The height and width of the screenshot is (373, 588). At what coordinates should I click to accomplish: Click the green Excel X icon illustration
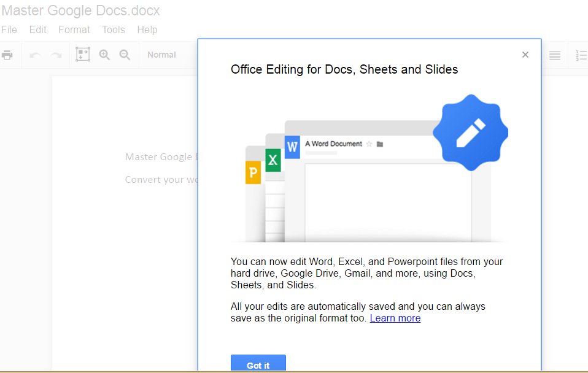[273, 160]
